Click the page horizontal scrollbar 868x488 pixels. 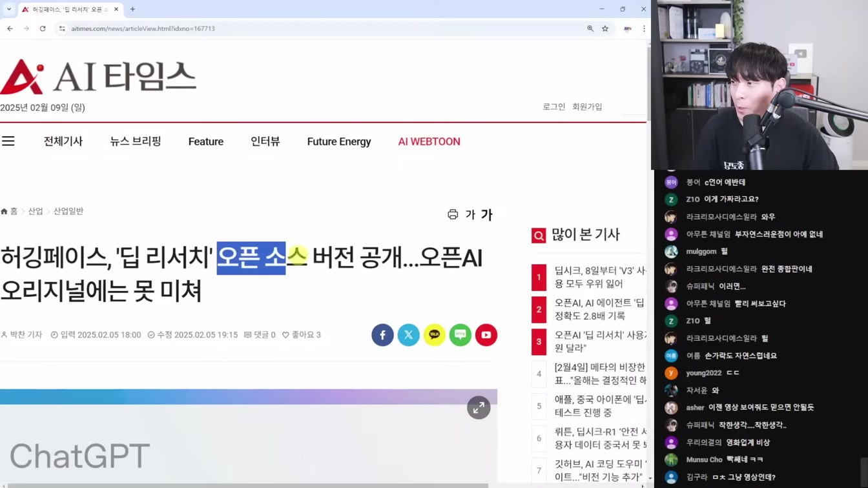248,485
